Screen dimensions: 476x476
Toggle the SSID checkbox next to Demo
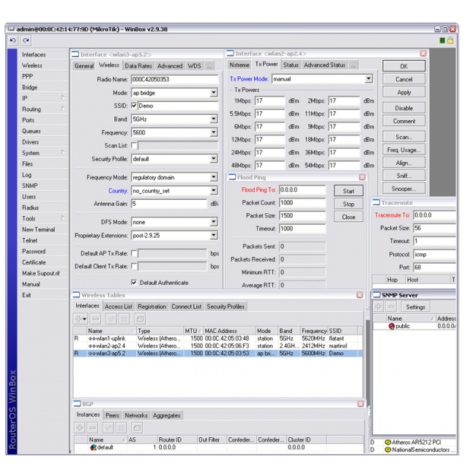134,105
